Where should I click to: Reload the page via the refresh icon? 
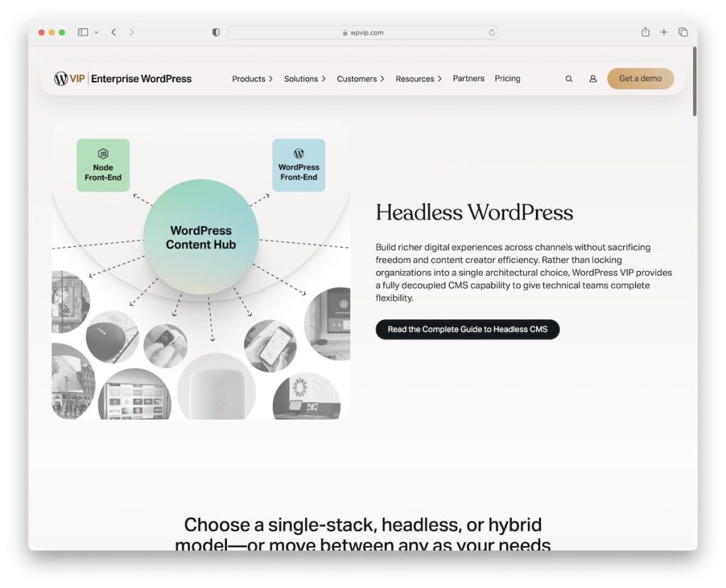(x=490, y=32)
